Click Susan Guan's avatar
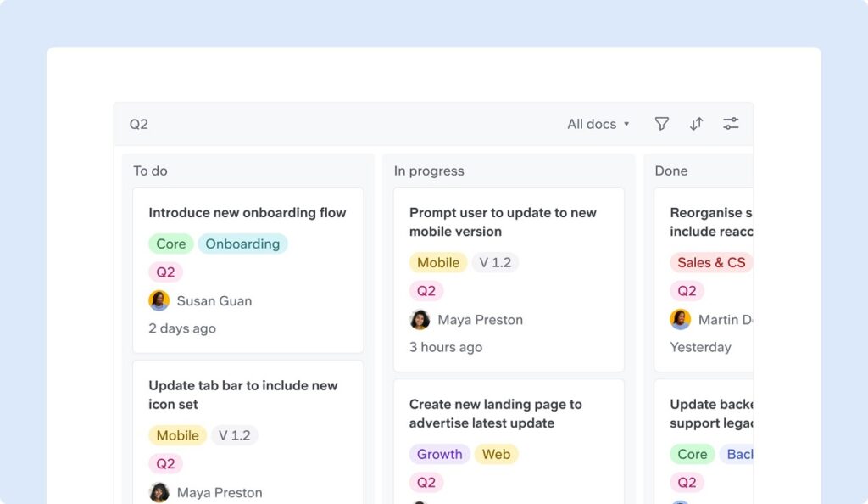The image size is (868, 504). [159, 300]
